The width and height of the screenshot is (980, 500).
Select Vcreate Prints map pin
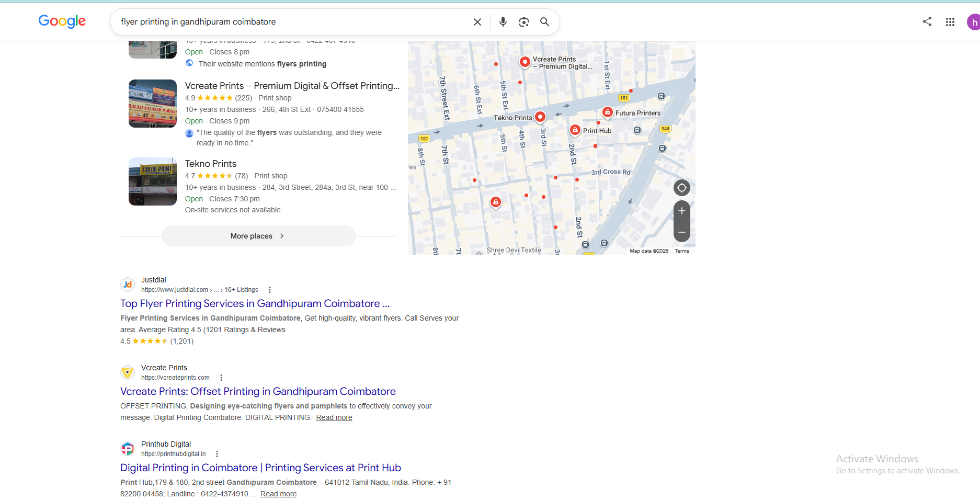(x=525, y=62)
